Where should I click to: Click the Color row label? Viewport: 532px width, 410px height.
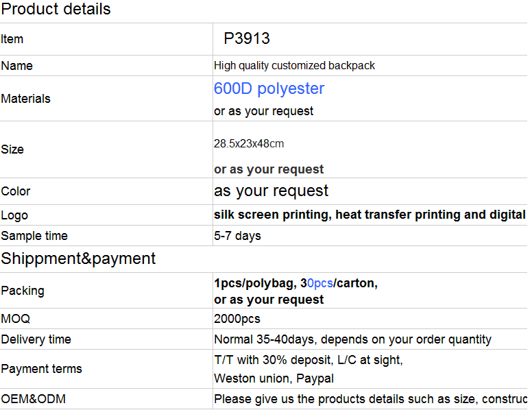coord(16,191)
